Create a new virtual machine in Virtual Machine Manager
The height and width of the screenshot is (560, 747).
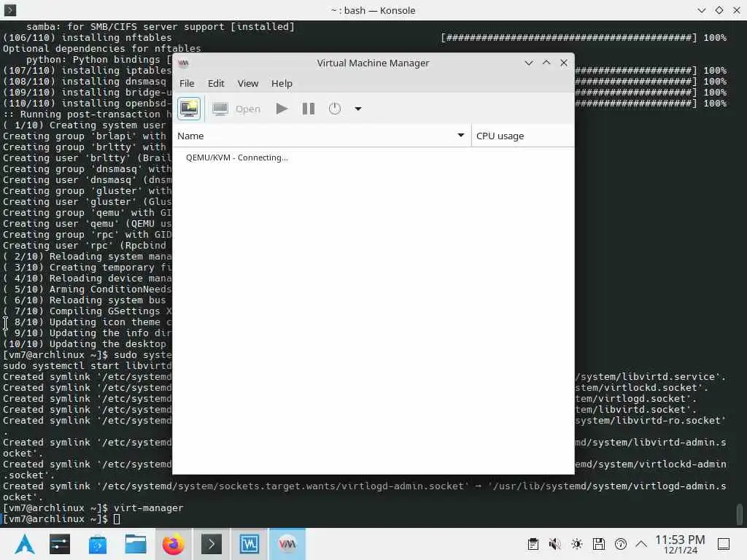point(189,109)
